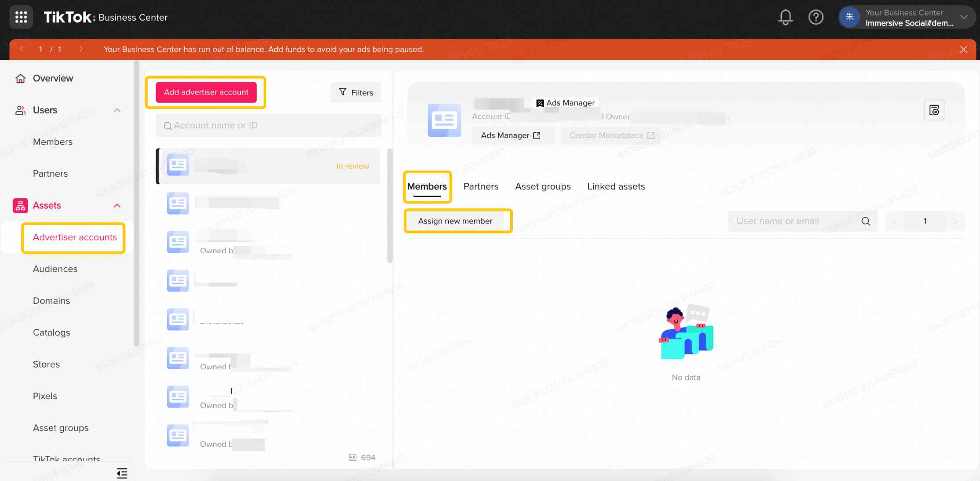Open Audiences in the sidebar
Viewport: 980px width, 481px height.
(x=55, y=269)
